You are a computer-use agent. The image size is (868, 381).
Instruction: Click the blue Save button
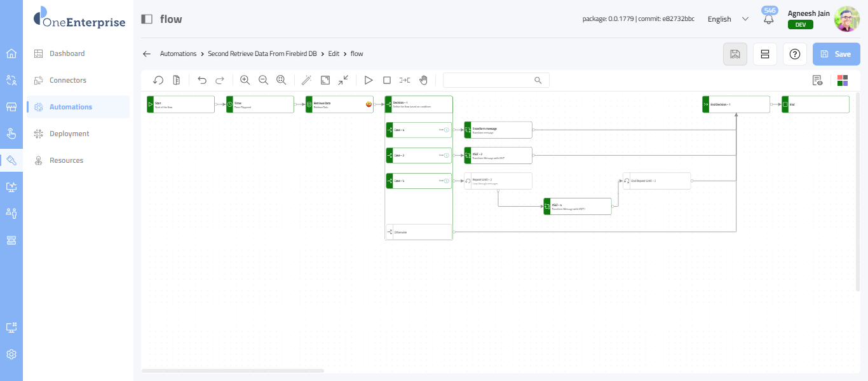tap(836, 54)
